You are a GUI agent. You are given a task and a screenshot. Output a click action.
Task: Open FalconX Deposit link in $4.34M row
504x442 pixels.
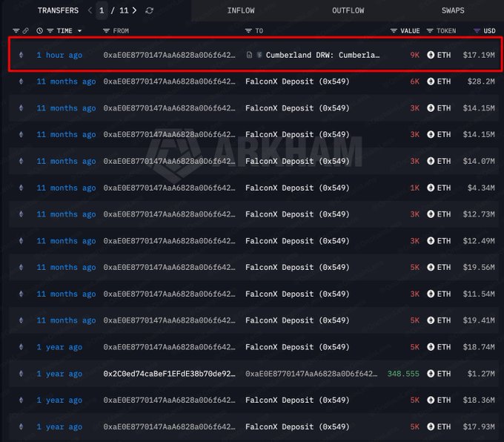tap(297, 188)
